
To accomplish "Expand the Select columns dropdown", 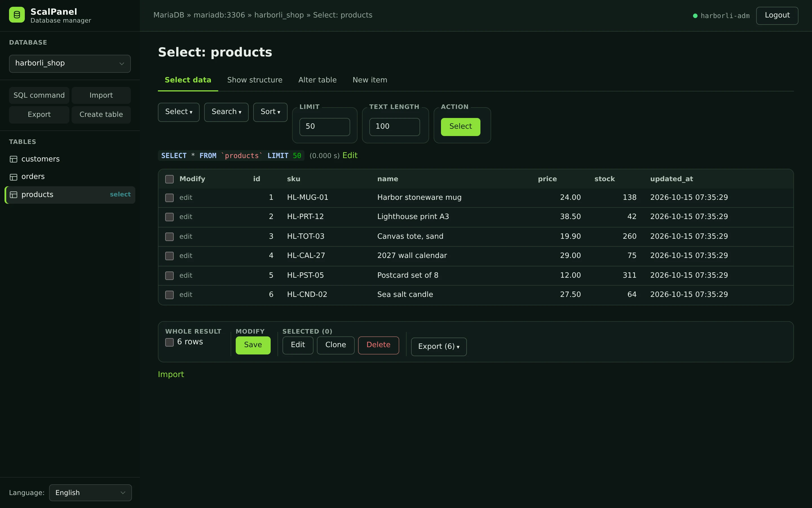I will pos(178,112).
